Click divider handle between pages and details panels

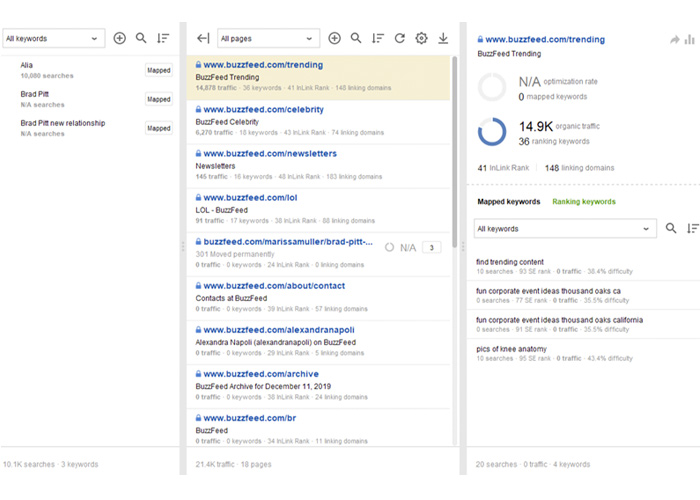coord(462,247)
